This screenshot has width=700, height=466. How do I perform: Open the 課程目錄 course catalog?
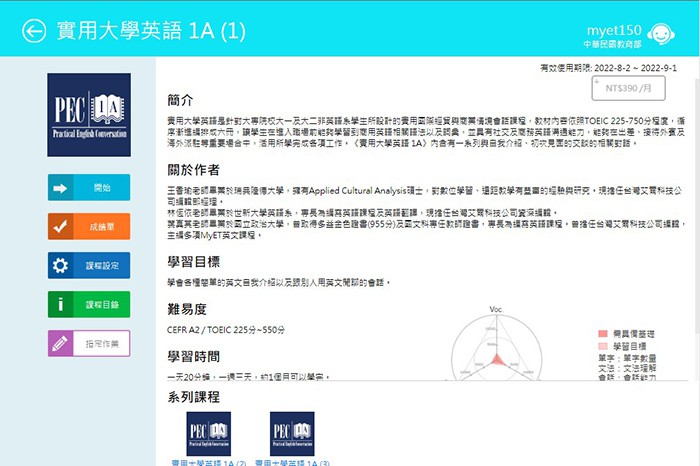click(x=101, y=304)
